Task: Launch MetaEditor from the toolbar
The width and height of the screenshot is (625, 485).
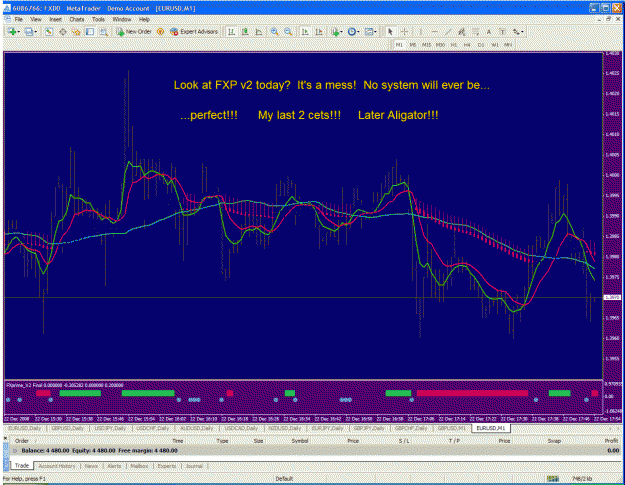Action: coord(160,32)
